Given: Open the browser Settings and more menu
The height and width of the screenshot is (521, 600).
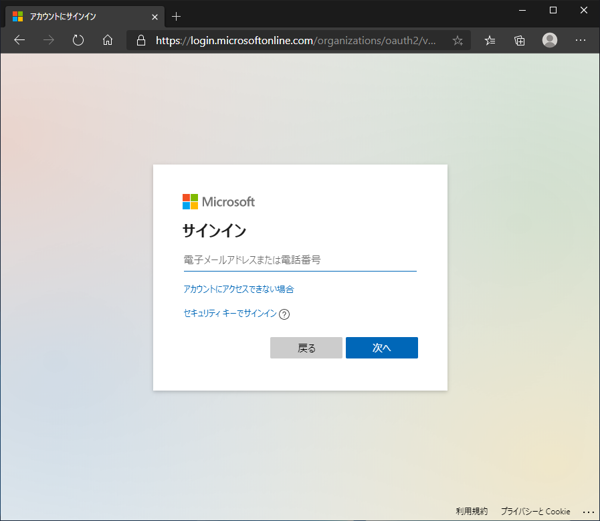Looking at the screenshot, I should pyautogui.click(x=580, y=40).
